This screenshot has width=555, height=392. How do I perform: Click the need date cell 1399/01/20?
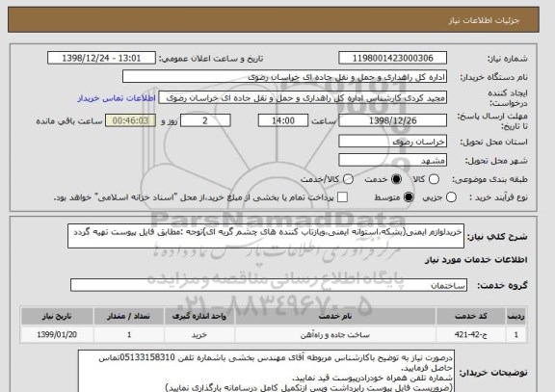click(57, 334)
